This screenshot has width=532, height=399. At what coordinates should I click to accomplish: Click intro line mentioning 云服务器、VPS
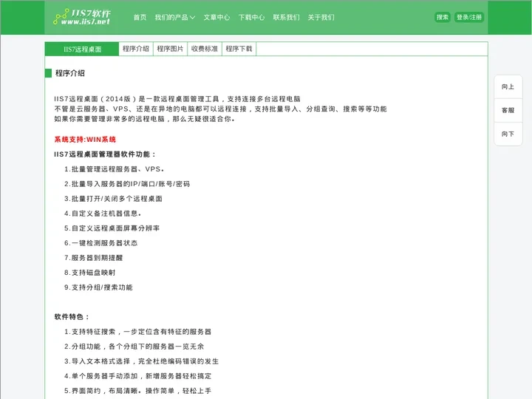coord(220,109)
